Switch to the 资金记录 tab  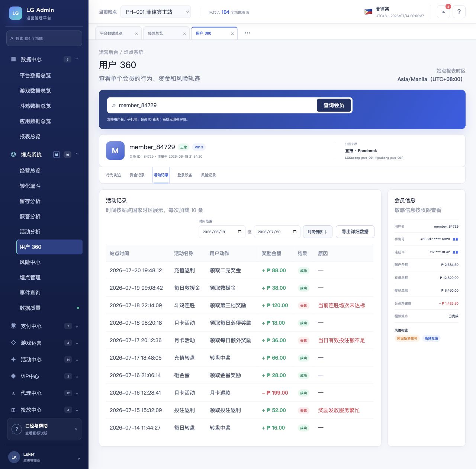pos(137,175)
